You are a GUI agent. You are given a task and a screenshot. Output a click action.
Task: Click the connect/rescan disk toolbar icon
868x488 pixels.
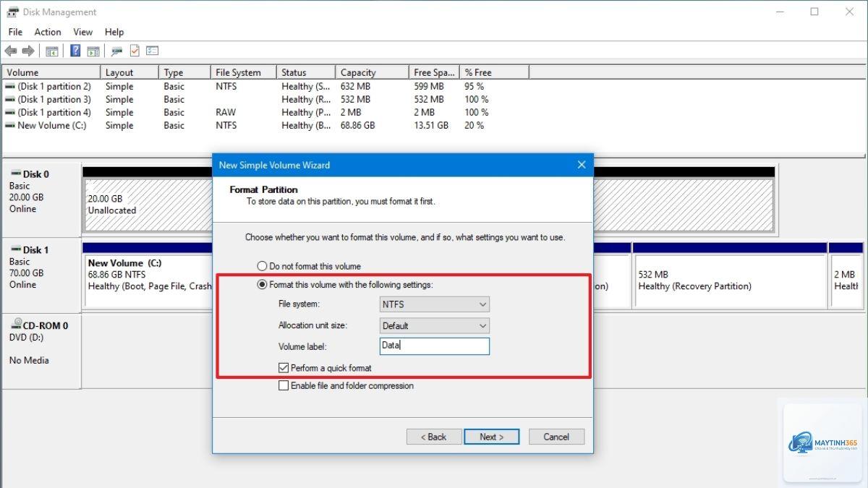coord(116,51)
